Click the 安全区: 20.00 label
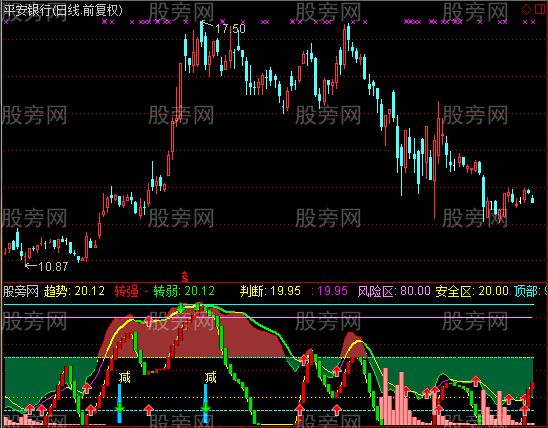This screenshot has width=548, height=428. click(x=472, y=291)
